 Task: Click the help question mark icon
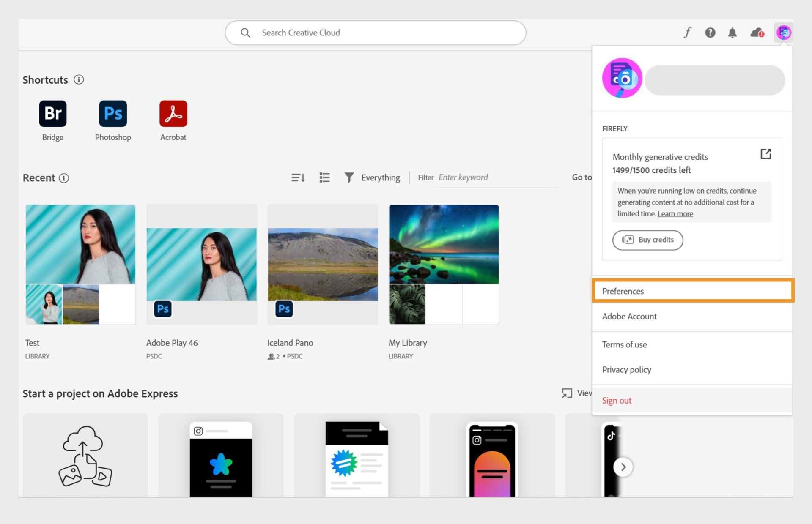click(710, 33)
